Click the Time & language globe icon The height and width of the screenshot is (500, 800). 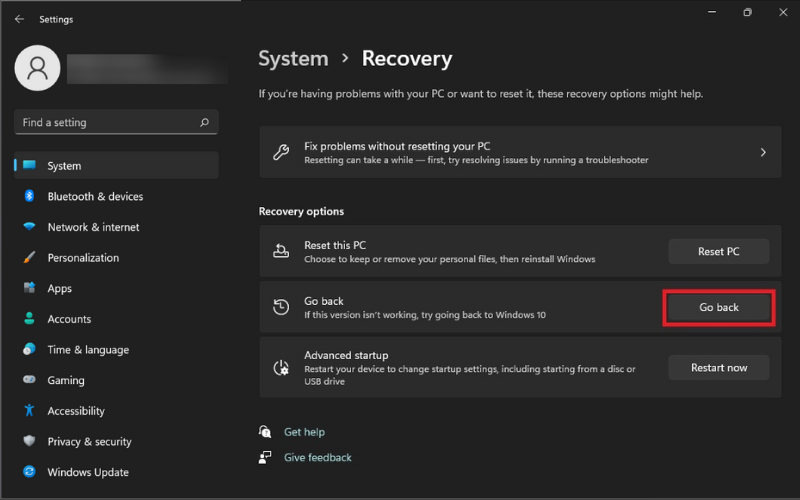(x=29, y=349)
